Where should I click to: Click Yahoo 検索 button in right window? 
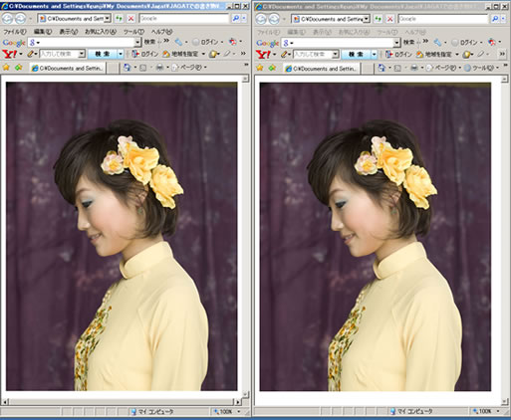356,54
